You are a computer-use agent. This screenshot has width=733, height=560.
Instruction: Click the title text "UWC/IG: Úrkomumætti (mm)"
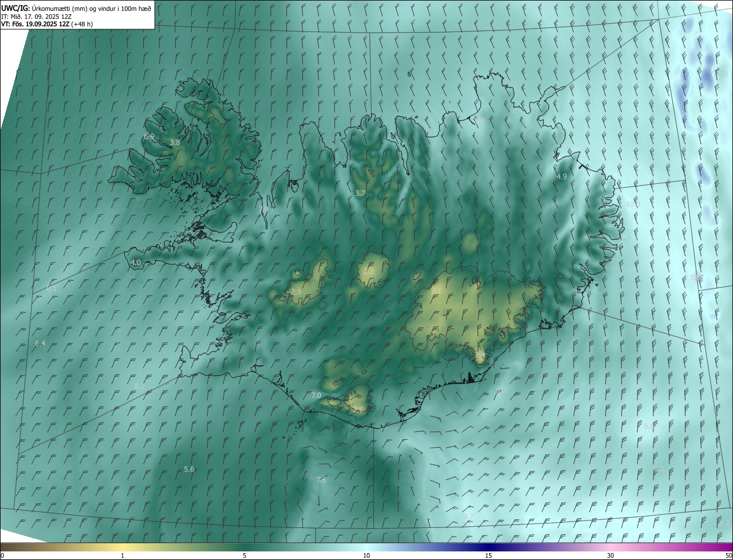pos(44,8)
